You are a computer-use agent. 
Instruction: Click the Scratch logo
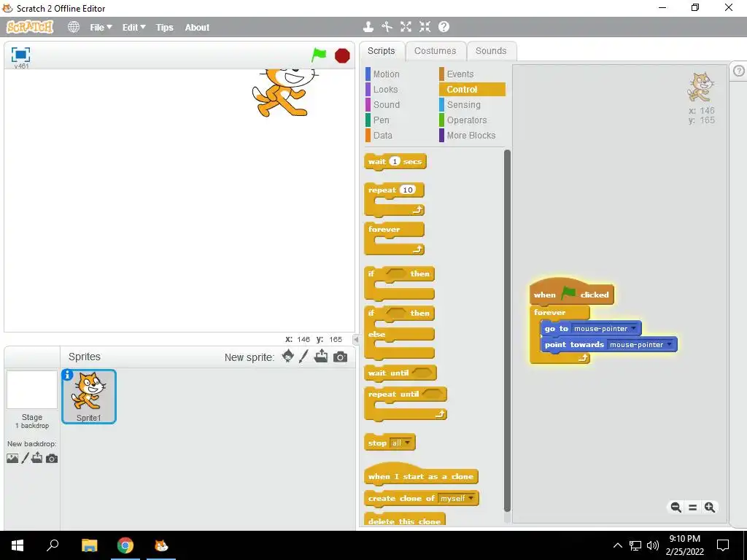(30, 27)
